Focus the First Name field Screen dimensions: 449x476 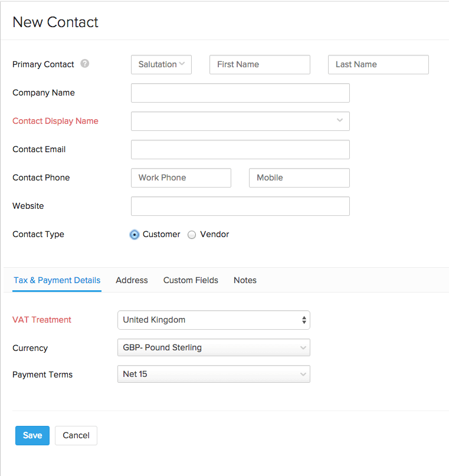click(x=260, y=64)
